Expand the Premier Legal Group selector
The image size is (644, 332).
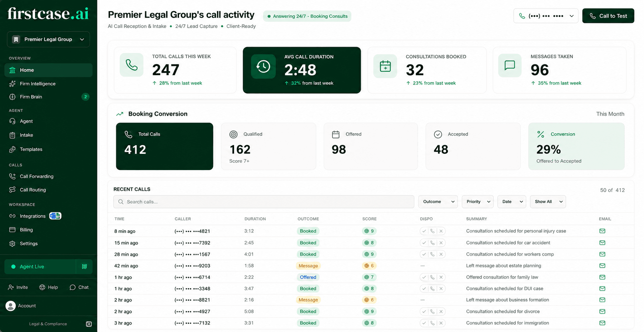coord(48,39)
